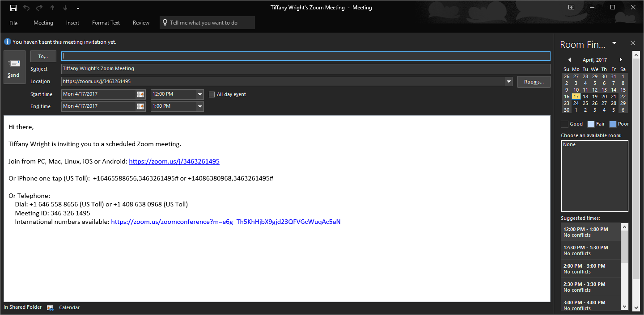Open Customize Quick Access Toolbar dropdown
The width and height of the screenshot is (644, 315).
(78, 8)
